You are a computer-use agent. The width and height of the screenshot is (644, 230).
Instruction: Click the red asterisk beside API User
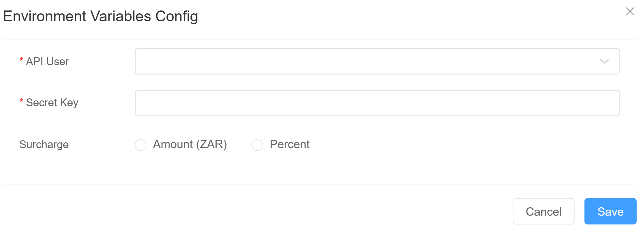(21, 60)
